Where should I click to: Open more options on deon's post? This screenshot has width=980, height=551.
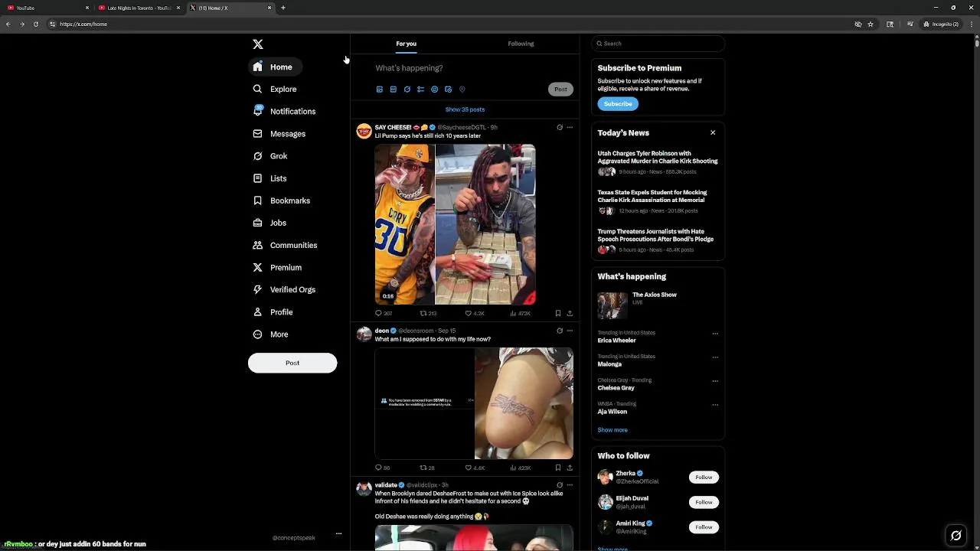[x=570, y=331]
